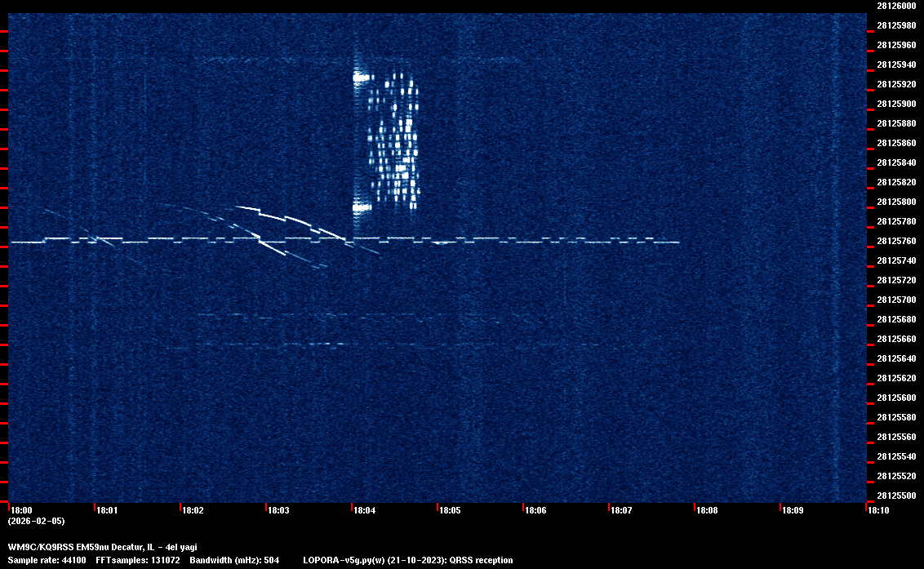The height and width of the screenshot is (569, 924).
Task: Click the frequency label 28125880
Action: (896, 123)
